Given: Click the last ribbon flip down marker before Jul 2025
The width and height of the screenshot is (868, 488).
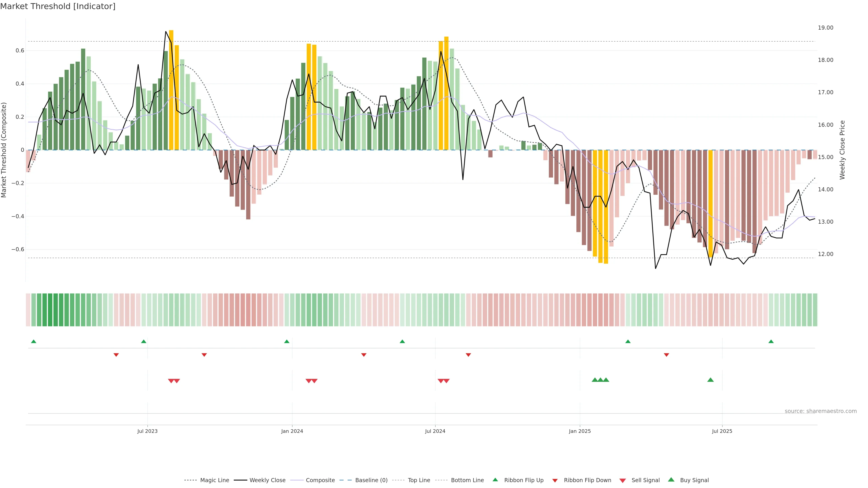Looking at the screenshot, I should 667,355.
